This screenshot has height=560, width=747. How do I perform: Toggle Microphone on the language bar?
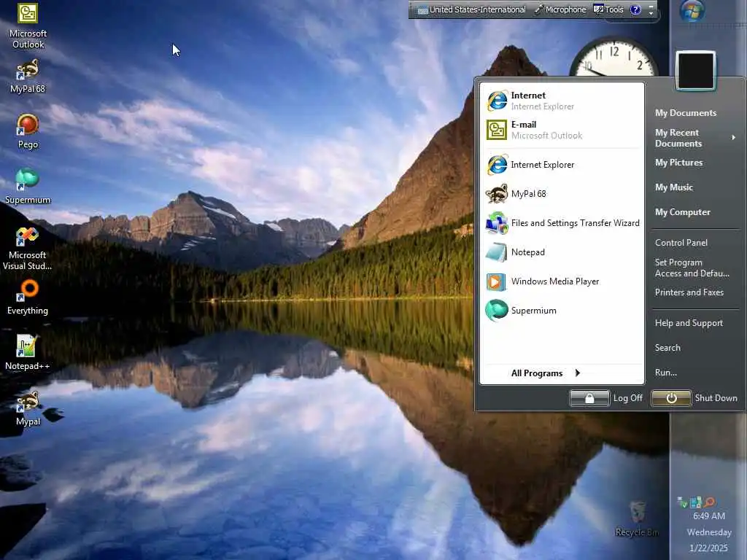pos(560,9)
